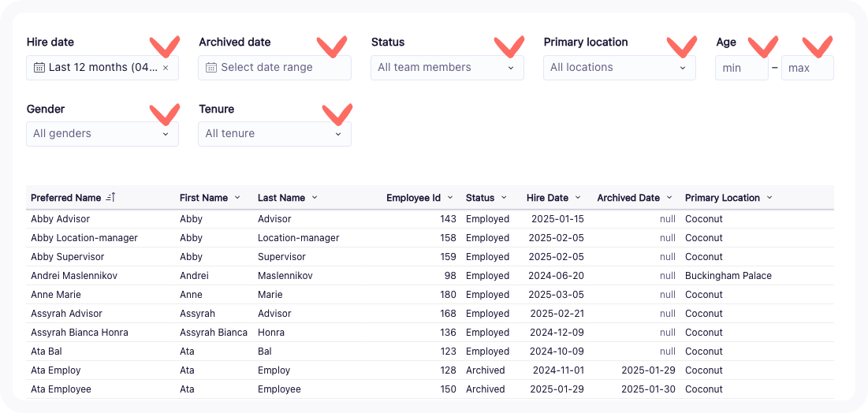Click the chevron next to Employee Id column

pyautogui.click(x=450, y=198)
